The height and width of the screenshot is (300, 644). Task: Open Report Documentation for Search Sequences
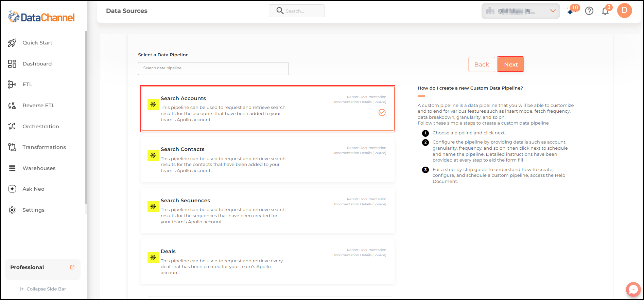pyautogui.click(x=366, y=199)
